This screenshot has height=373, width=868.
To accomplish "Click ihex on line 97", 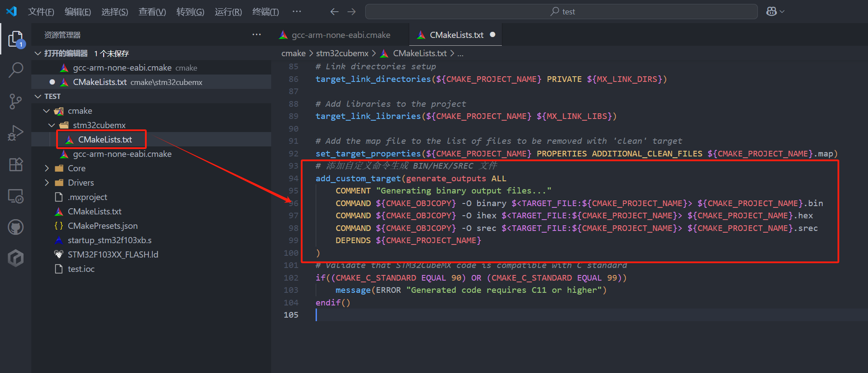I will pos(486,215).
